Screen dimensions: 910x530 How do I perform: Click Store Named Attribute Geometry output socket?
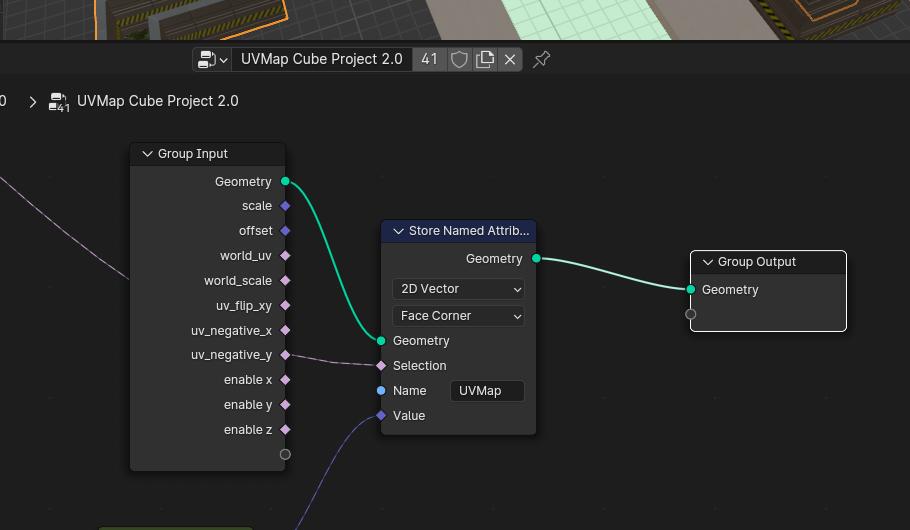536,258
